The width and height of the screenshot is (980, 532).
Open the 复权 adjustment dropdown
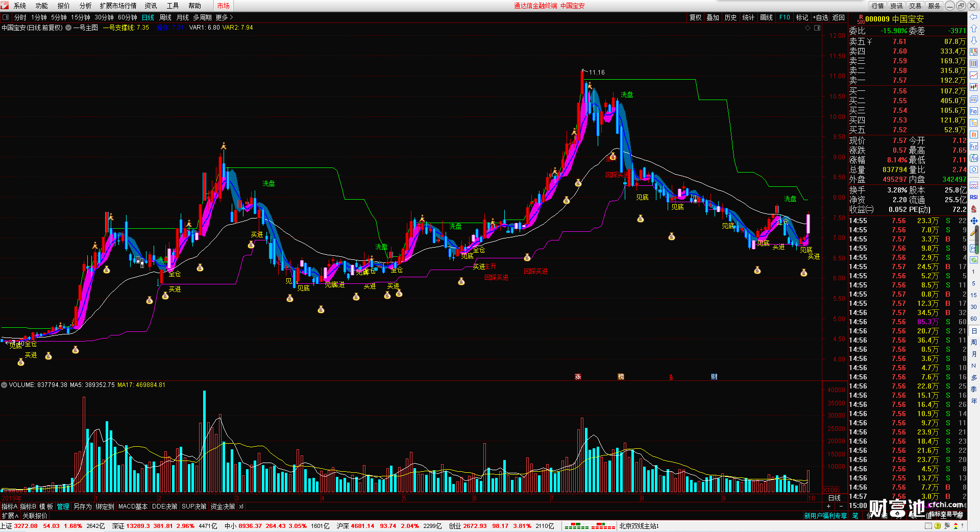[696, 17]
